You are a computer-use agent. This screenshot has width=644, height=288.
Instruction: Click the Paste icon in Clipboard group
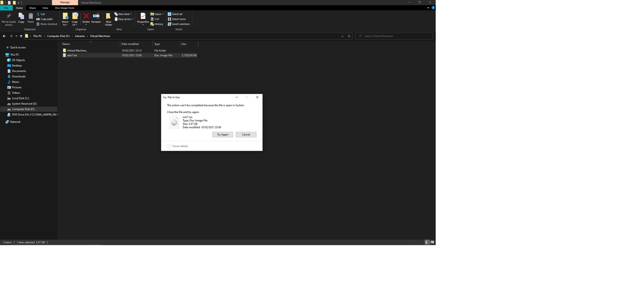[31, 17]
